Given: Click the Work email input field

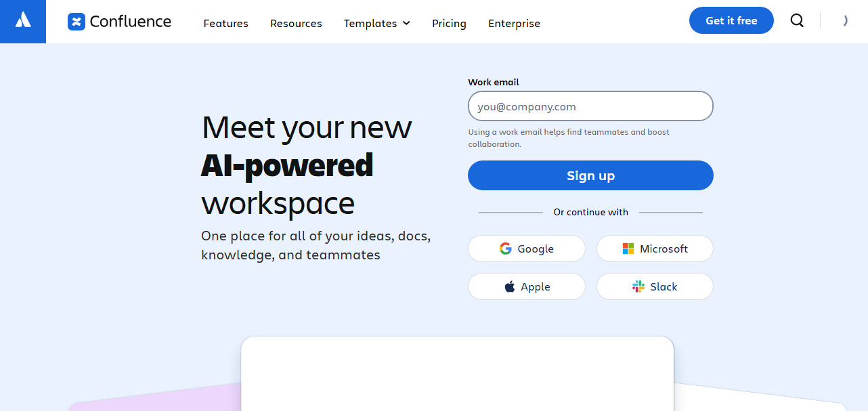Looking at the screenshot, I should (x=590, y=106).
